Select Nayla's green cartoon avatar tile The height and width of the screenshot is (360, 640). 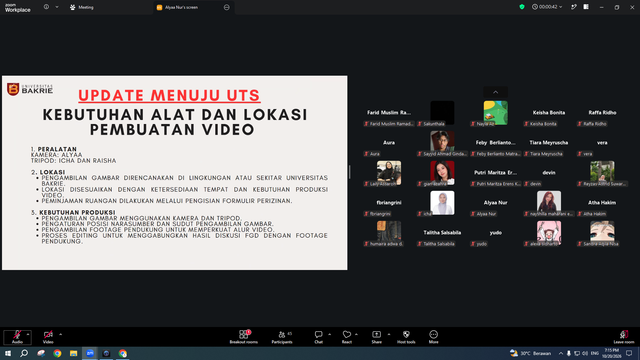click(x=496, y=113)
